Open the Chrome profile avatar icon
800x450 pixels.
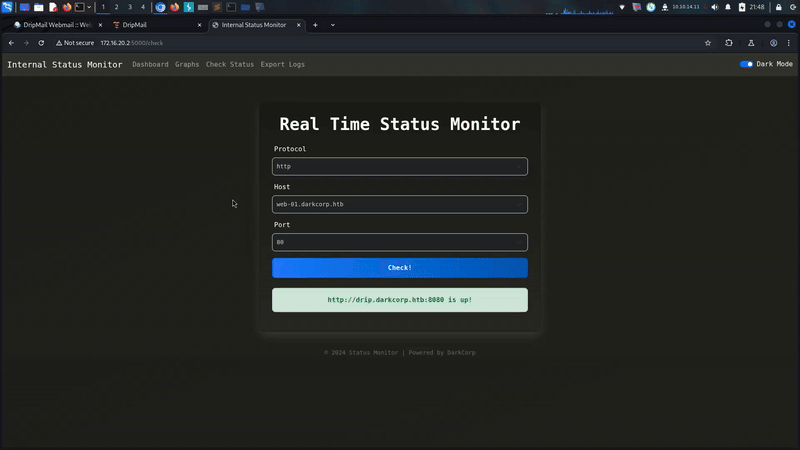pyautogui.click(x=774, y=43)
